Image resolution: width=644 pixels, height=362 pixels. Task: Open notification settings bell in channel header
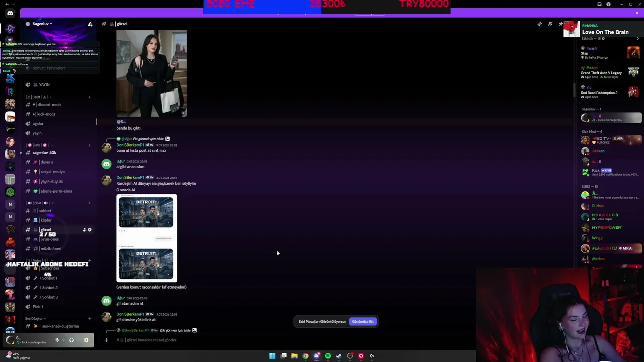tap(550, 24)
